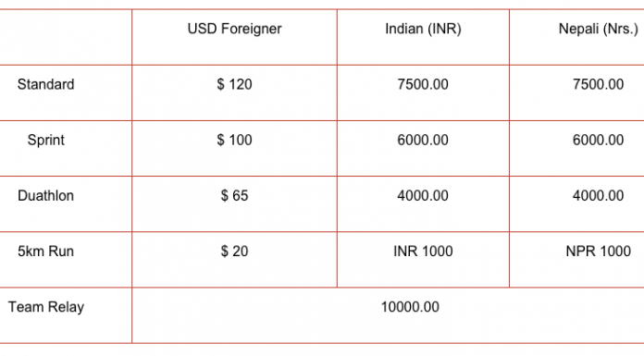Click the NPR 1000 cell

pos(598,252)
